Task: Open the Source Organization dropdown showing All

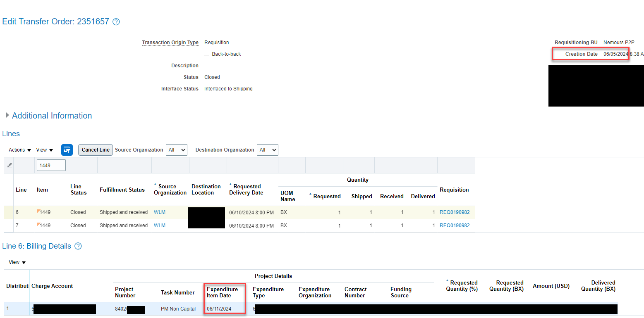Action: tap(177, 150)
